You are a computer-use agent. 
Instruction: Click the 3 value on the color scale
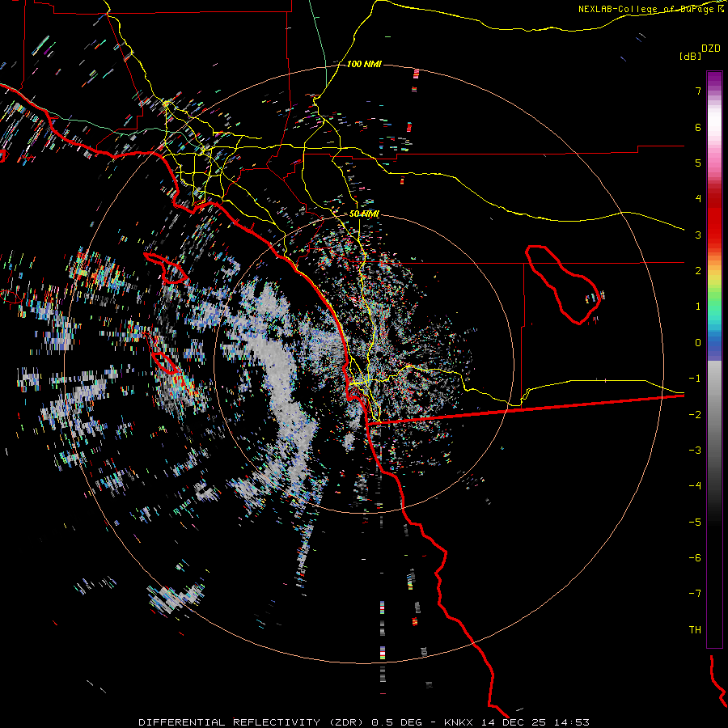pos(698,235)
